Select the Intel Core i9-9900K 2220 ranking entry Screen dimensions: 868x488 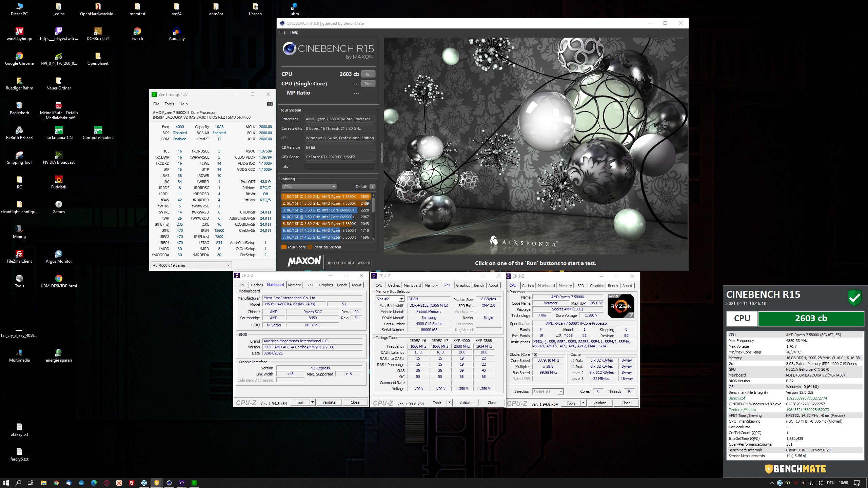(x=325, y=210)
